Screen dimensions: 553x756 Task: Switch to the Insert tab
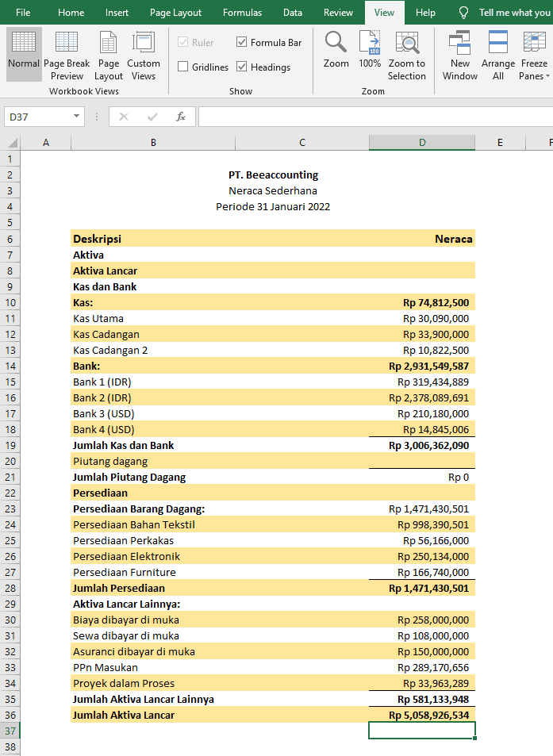pos(117,13)
